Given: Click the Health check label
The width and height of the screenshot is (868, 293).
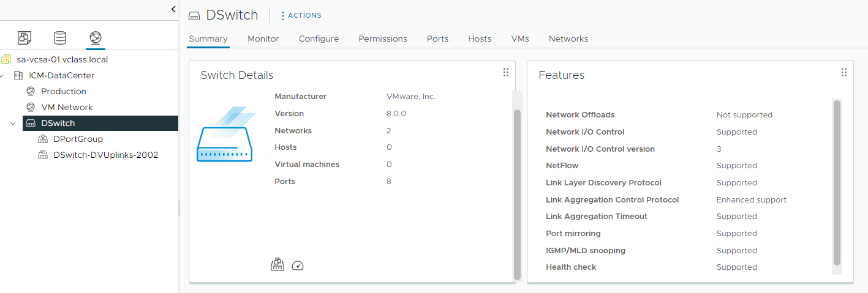Looking at the screenshot, I should pyautogui.click(x=571, y=267).
